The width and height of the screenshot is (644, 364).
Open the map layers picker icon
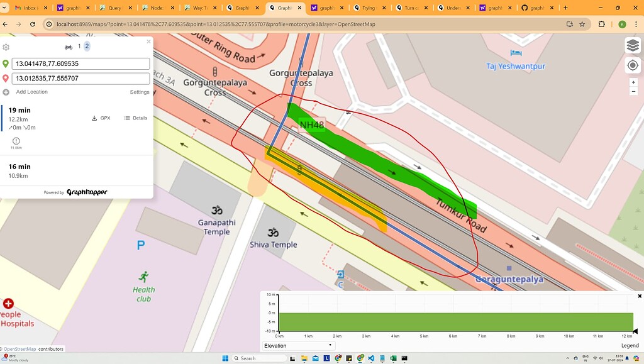point(633,45)
